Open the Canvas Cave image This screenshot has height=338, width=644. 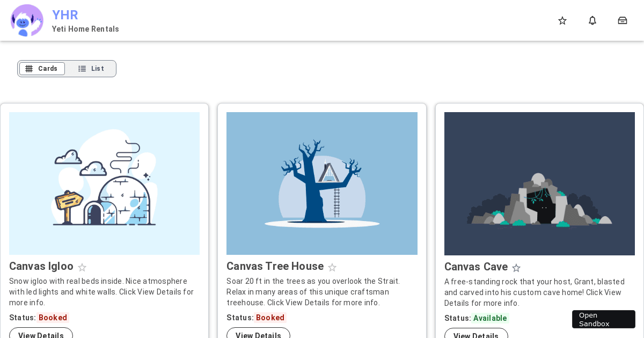539,183
